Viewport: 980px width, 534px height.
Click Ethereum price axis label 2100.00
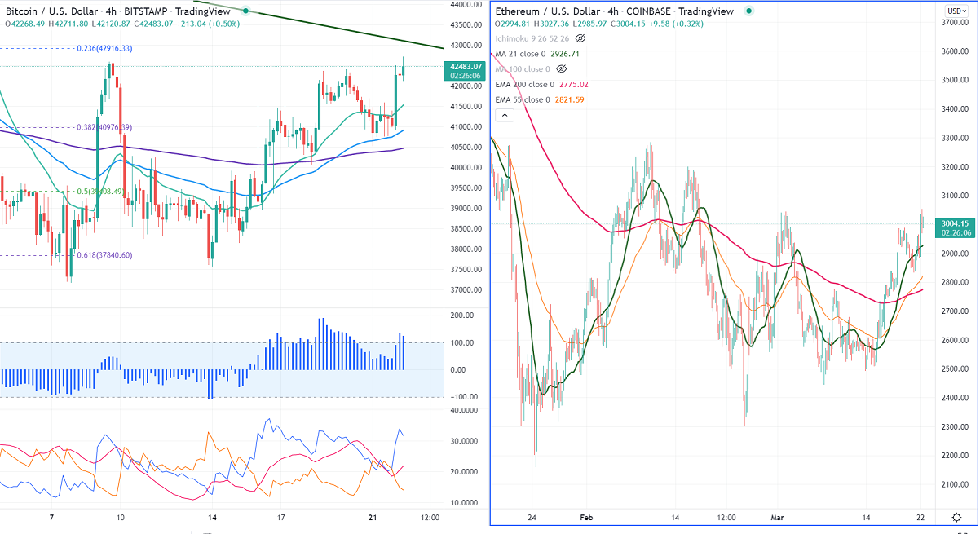[x=956, y=485]
